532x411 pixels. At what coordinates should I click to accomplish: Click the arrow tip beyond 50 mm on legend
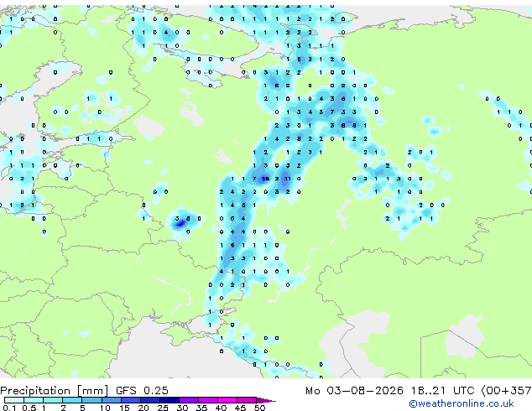(x=266, y=400)
